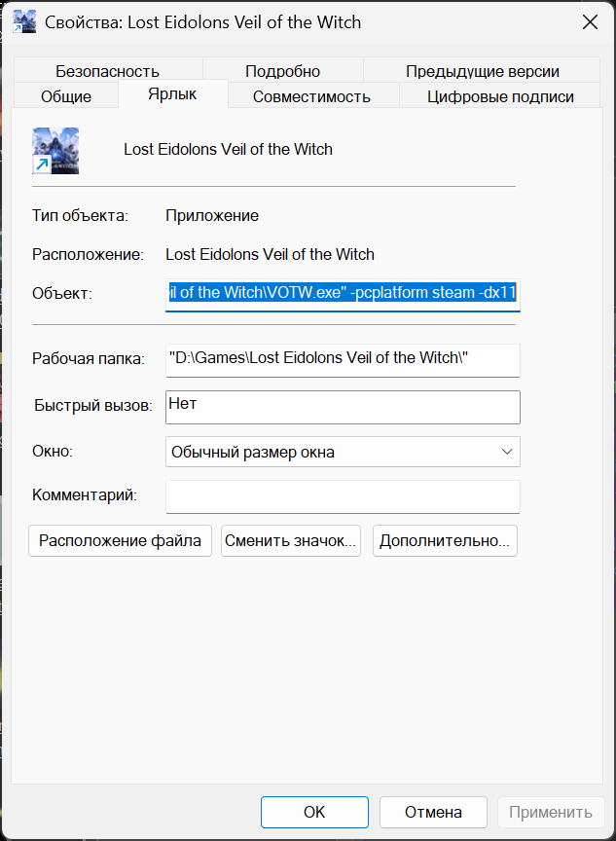Open the Дополнительно advanced settings
Screen dimensions: 616x841
445,541
